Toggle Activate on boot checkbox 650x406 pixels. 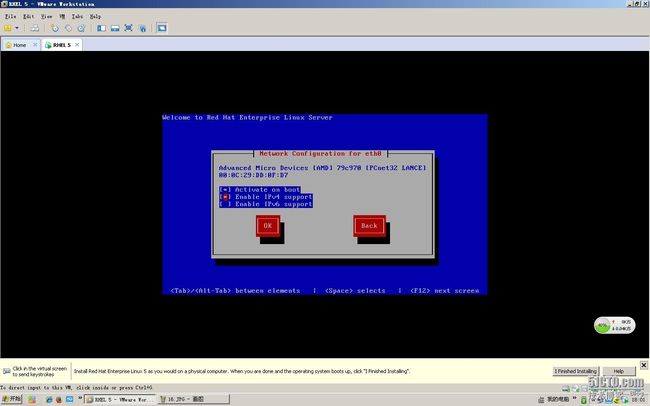(x=260, y=190)
